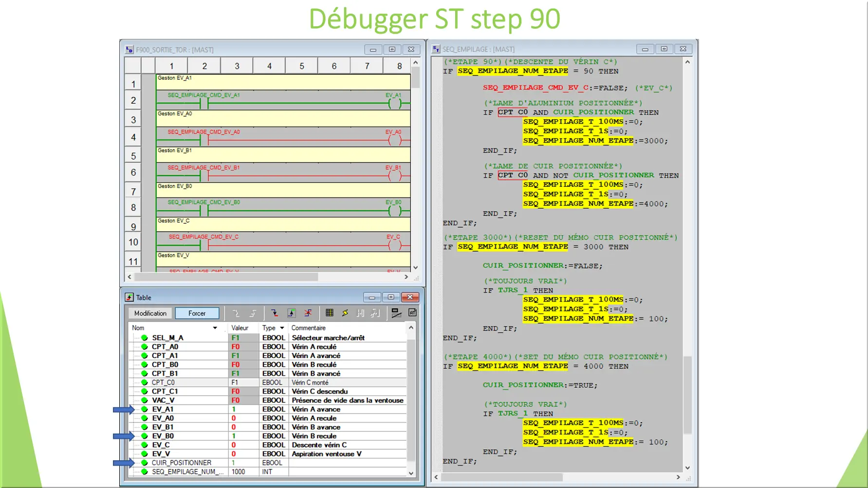Toggle the green status indicator for EV_C
The width and height of the screenshot is (868, 488).
pos(144,445)
